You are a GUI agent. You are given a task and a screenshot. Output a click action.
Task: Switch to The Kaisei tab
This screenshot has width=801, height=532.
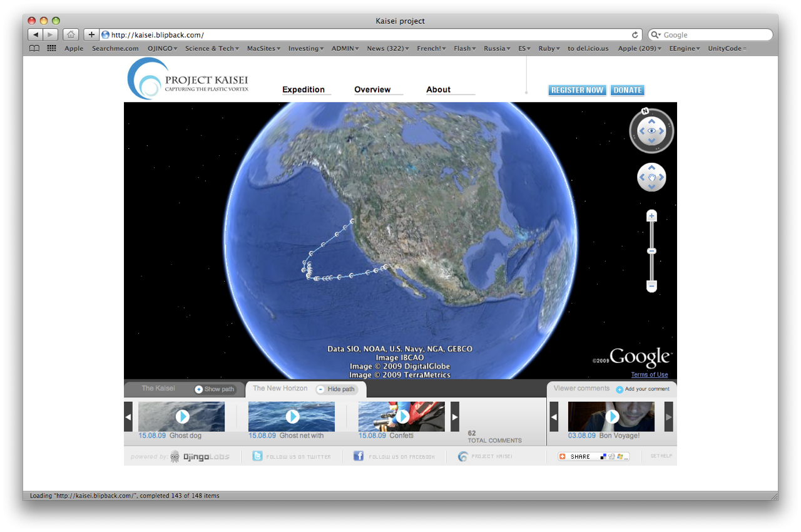(x=158, y=389)
